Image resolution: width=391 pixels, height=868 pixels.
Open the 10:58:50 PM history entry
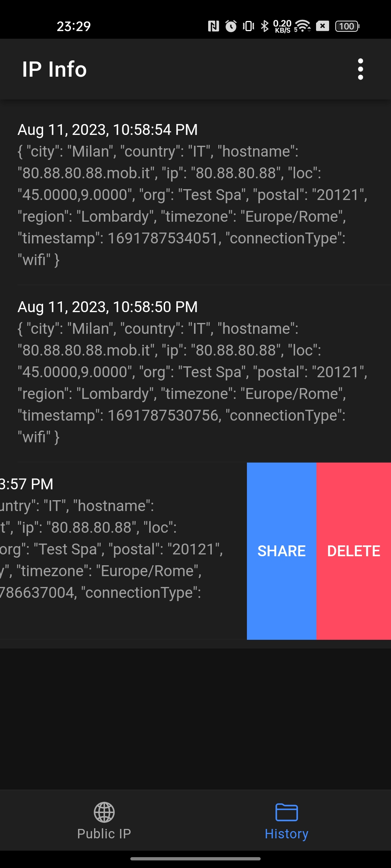[x=195, y=372]
